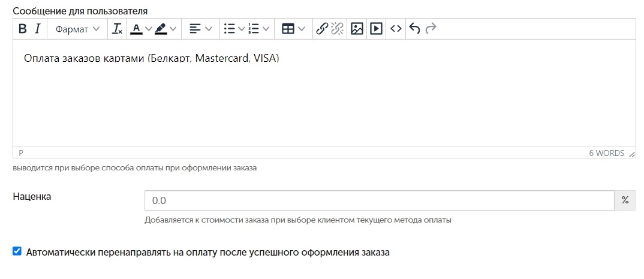Click the Автоматически перенаправлять на оплату label
The height and width of the screenshot is (279, 644).
[208, 252]
